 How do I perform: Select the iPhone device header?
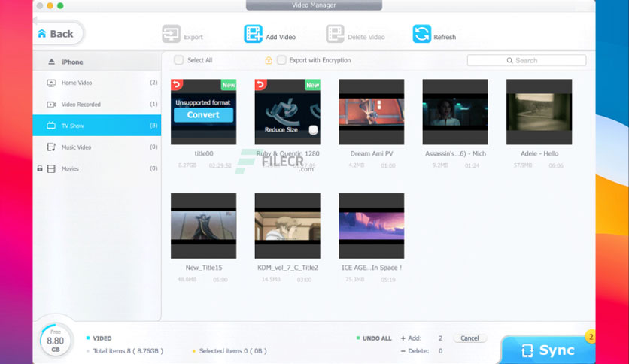click(97, 62)
